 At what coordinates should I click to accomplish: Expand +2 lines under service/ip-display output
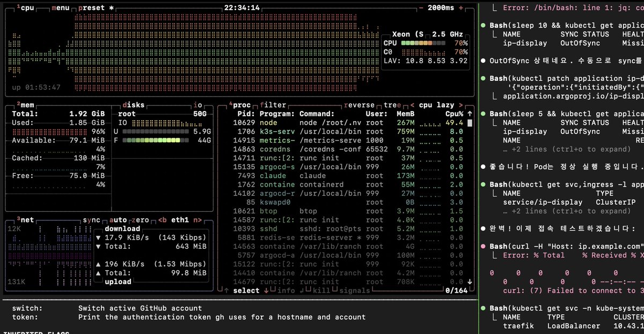(567, 211)
